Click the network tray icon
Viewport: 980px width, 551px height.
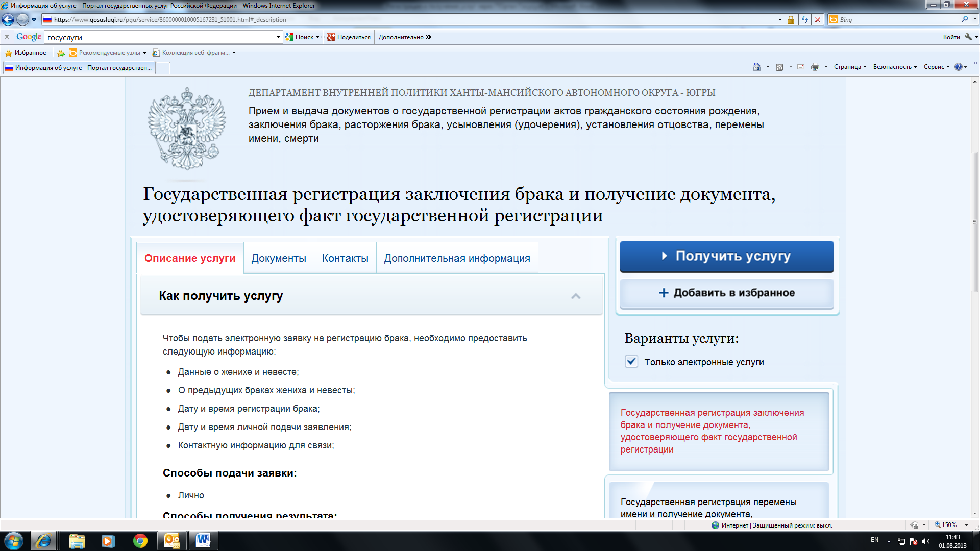pyautogui.click(x=901, y=541)
